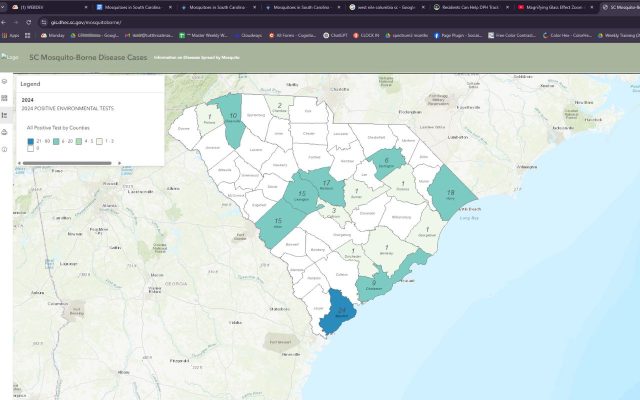
Task: Open the Weekly Training bookmark
Action: [x=618, y=36]
